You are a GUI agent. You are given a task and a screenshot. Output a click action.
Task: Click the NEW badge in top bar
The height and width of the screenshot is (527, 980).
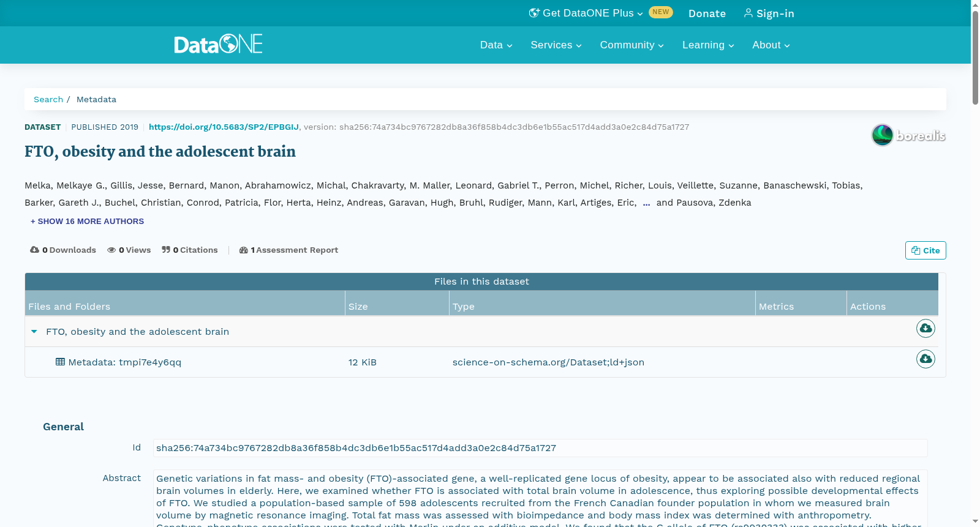tap(661, 12)
